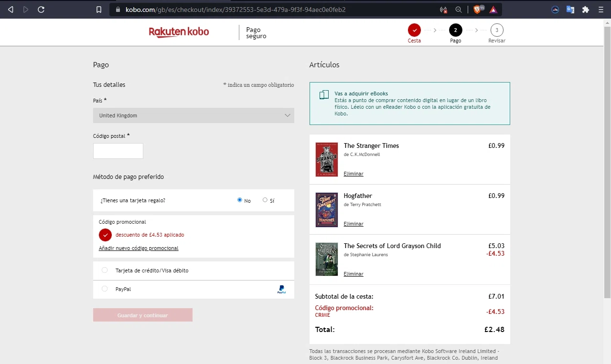Open The Secrets of Lord Grayson Child title
Screen dimensions: 611x364
point(392,246)
